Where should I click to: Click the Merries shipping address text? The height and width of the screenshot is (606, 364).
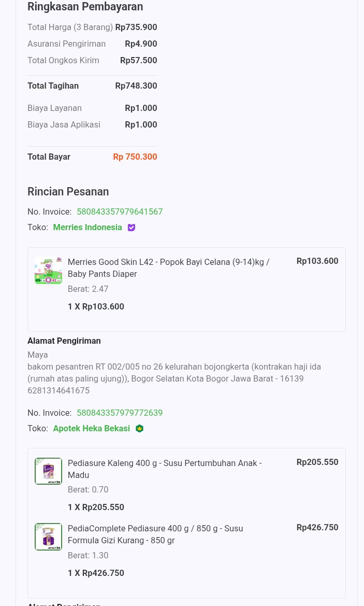174,373
